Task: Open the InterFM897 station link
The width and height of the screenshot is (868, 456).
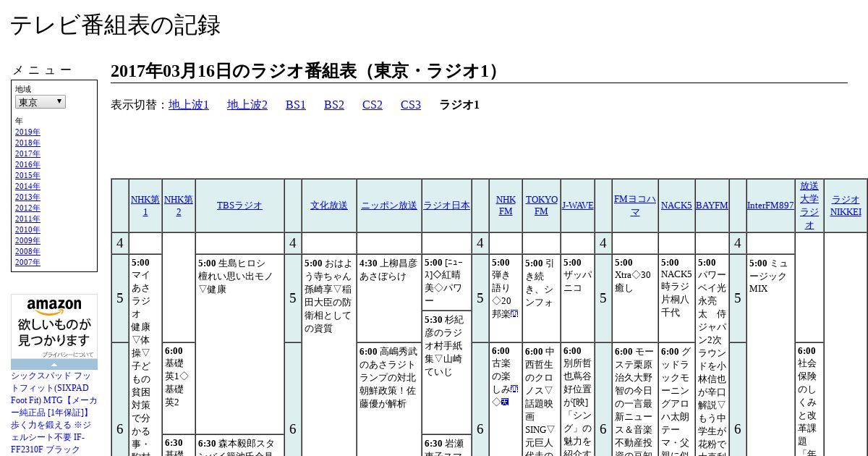Action: (770, 206)
